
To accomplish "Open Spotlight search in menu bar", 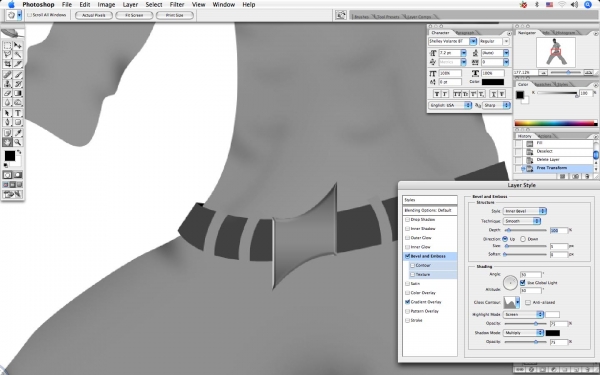I will click(x=588, y=5).
